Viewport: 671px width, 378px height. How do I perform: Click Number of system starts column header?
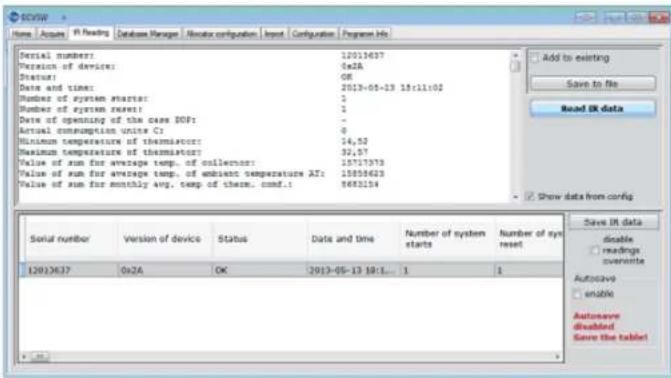click(x=447, y=239)
